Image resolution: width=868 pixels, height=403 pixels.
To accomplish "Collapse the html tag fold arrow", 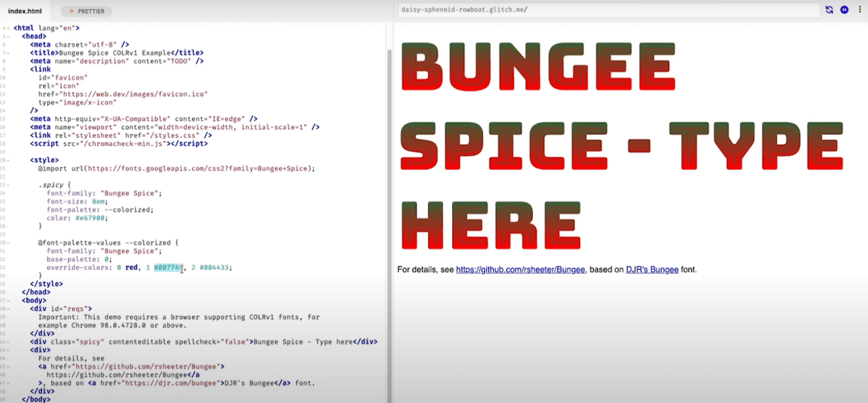I will click(x=8, y=28).
